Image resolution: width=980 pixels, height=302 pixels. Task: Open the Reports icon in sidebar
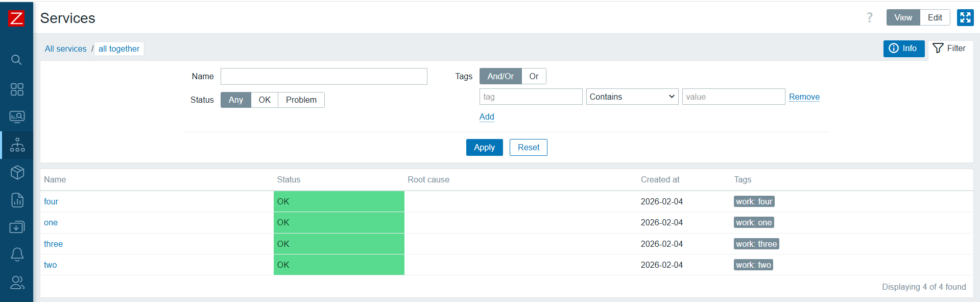(17, 200)
